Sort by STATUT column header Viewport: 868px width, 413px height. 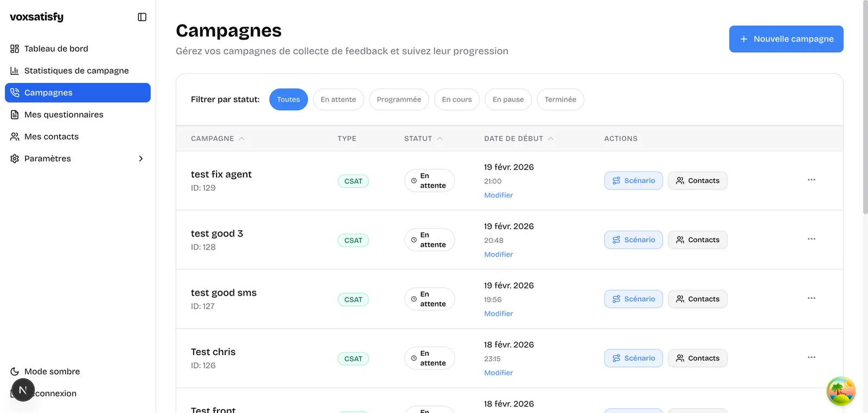tap(423, 138)
